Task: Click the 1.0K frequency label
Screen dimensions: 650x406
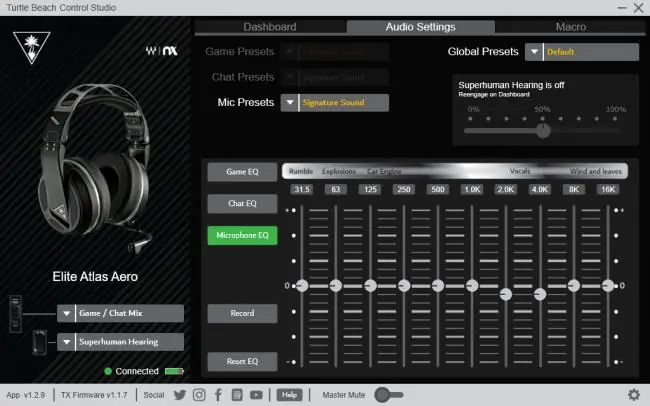Action: click(x=472, y=190)
